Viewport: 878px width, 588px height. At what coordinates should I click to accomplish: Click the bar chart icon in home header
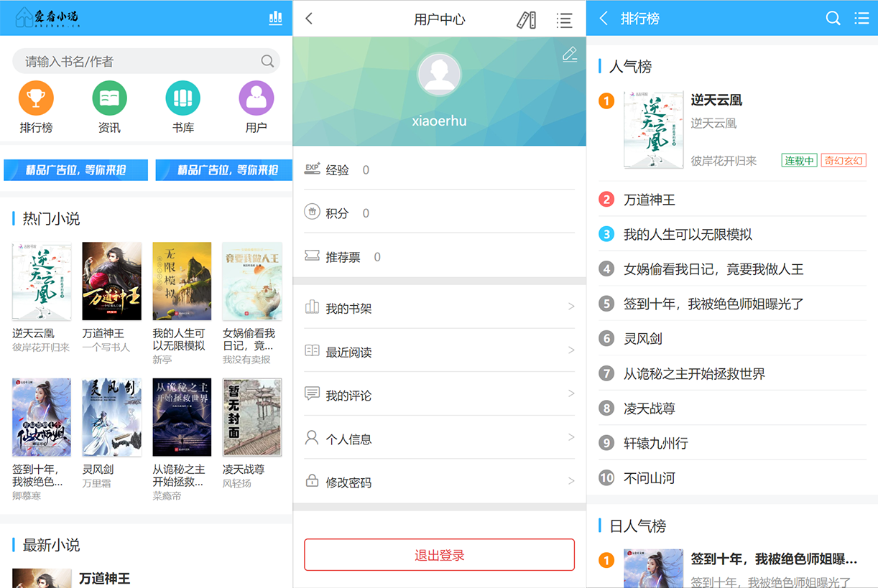tap(275, 19)
